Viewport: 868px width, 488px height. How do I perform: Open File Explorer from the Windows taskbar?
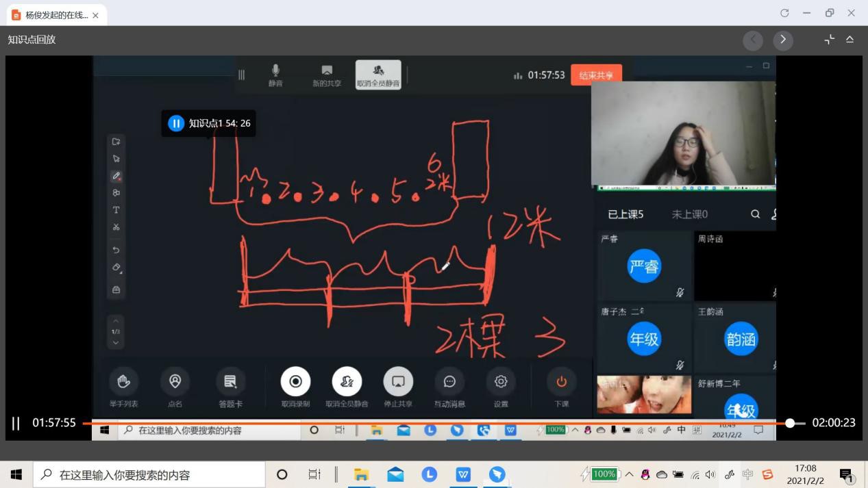[361, 474]
